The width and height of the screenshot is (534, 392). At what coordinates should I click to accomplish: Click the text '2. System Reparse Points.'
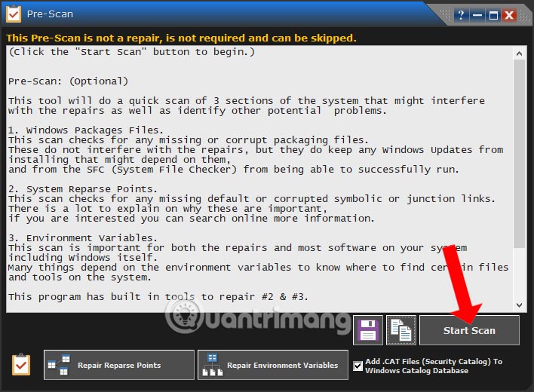(82, 189)
